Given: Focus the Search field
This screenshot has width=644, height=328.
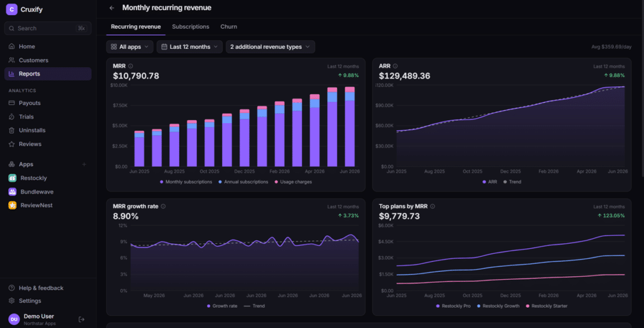Looking at the screenshot, I should pos(48,28).
